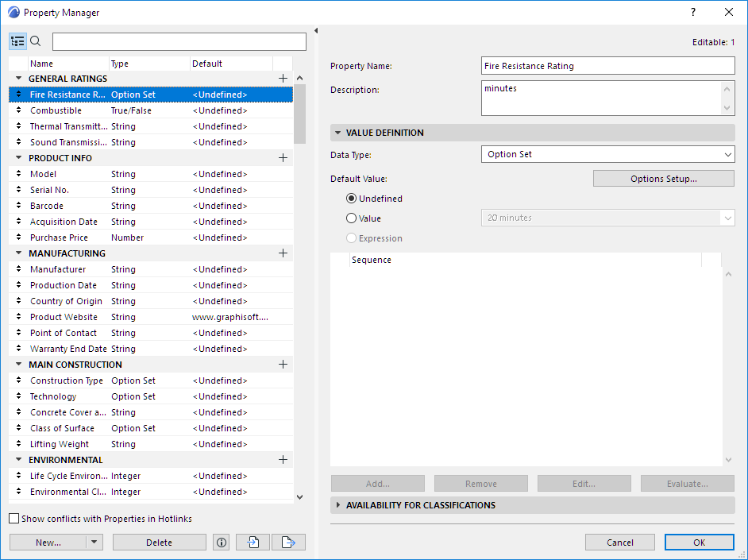Click the Add... expression button
Viewport: 748px width, 560px height.
coord(378,484)
